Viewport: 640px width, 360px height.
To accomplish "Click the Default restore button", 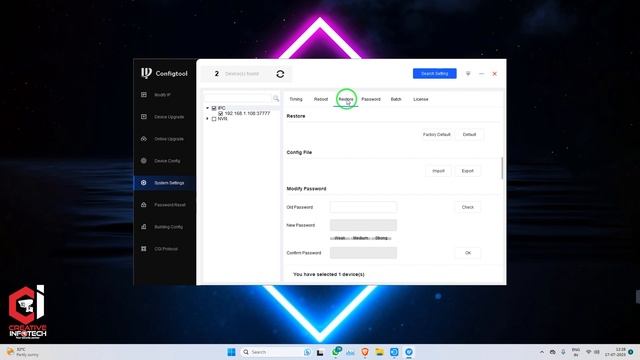I will coord(469,134).
